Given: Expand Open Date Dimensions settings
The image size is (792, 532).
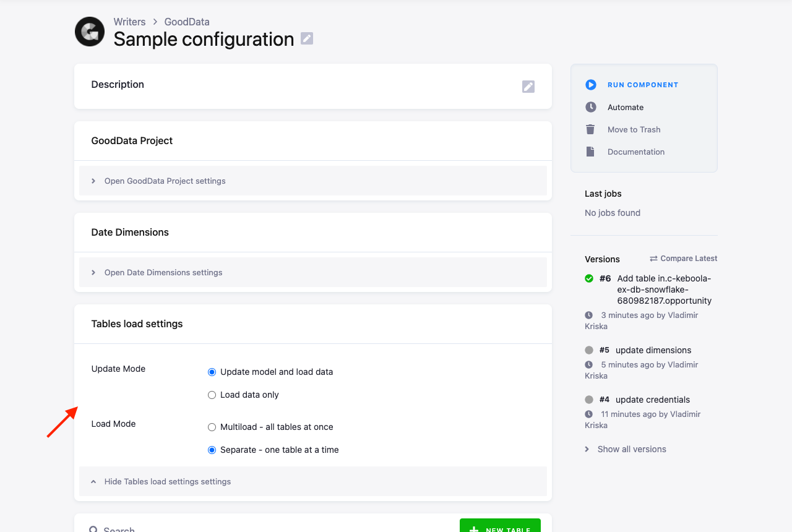Looking at the screenshot, I should (313, 272).
